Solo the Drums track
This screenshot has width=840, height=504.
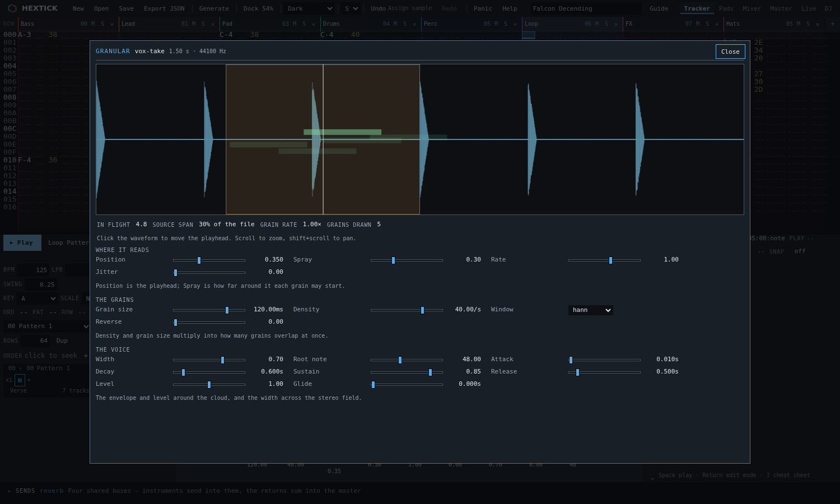(x=405, y=24)
